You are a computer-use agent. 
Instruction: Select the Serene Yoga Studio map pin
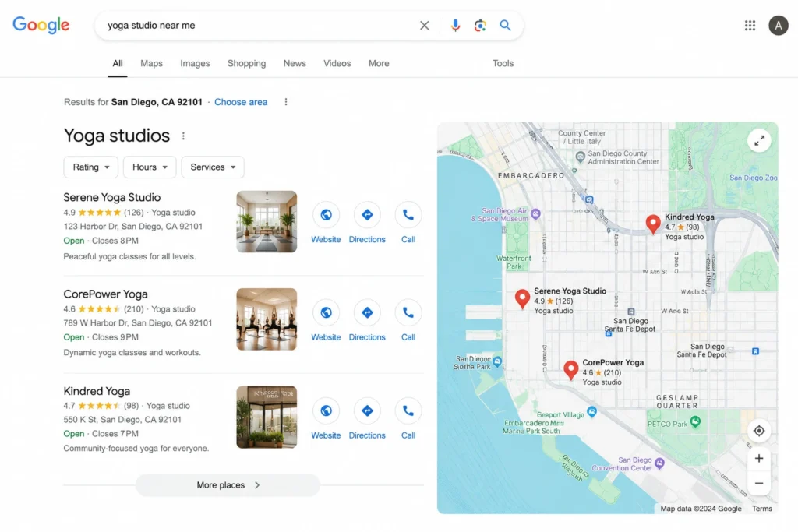coord(522,298)
